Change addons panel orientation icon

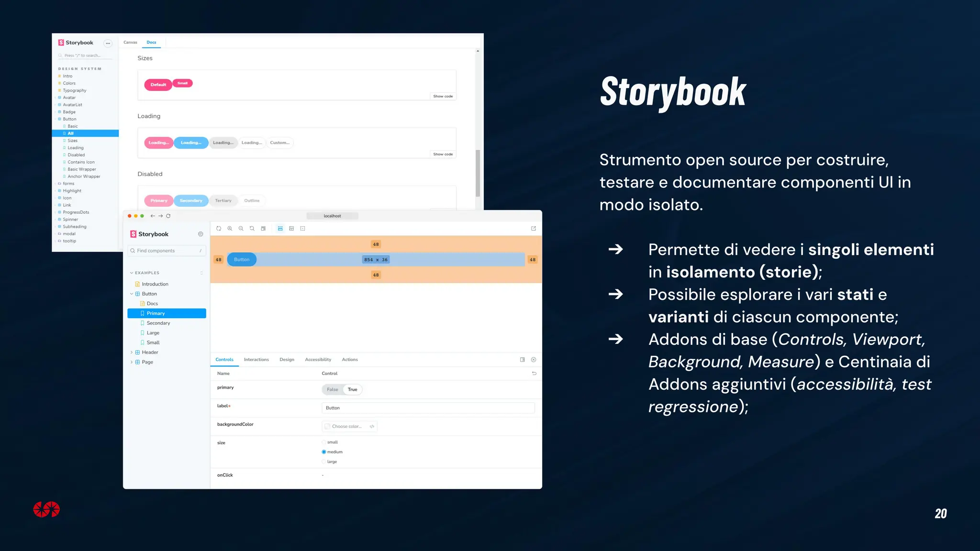coord(523,360)
